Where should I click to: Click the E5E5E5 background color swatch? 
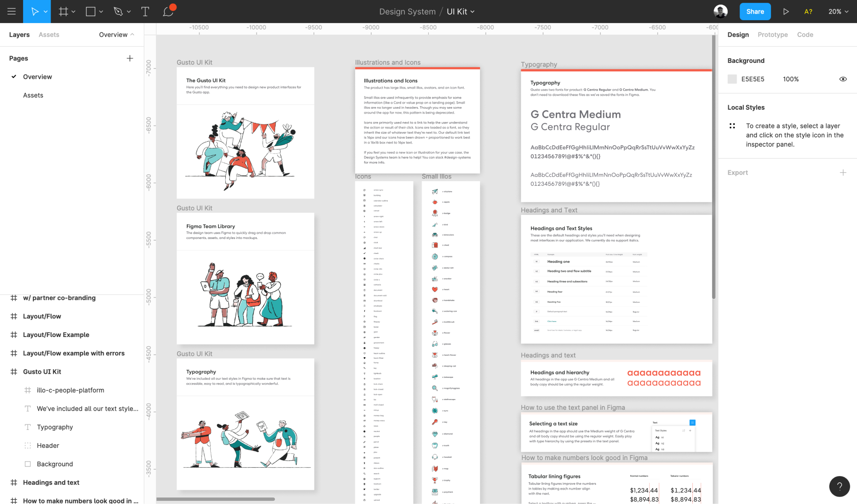pos(732,79)
